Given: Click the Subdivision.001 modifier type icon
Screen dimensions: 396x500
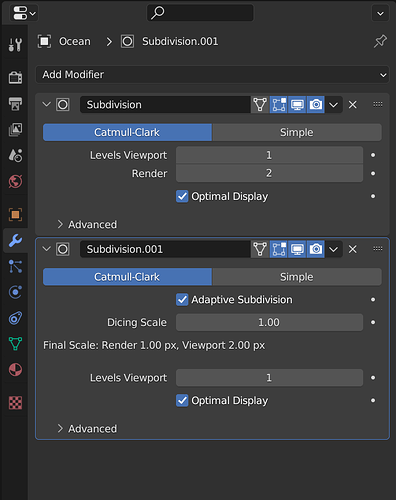Looking at the screenshot, I should tap(63, 249).
